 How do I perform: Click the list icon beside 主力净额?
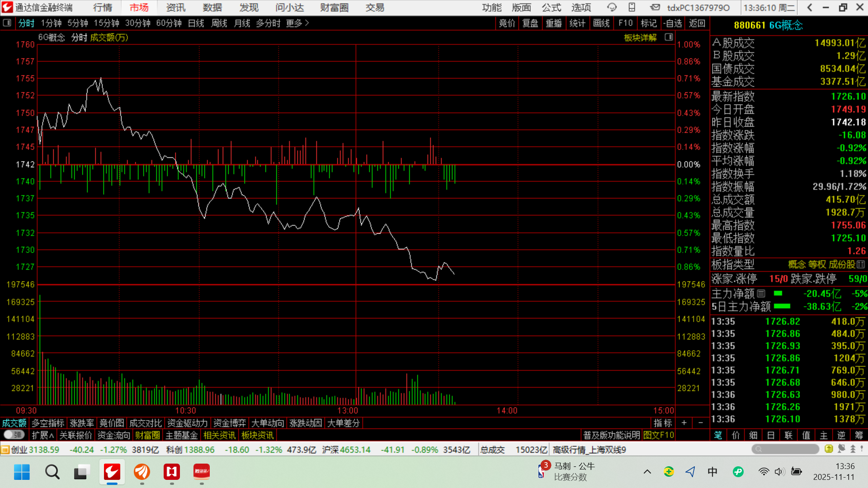tap(761, 294)
